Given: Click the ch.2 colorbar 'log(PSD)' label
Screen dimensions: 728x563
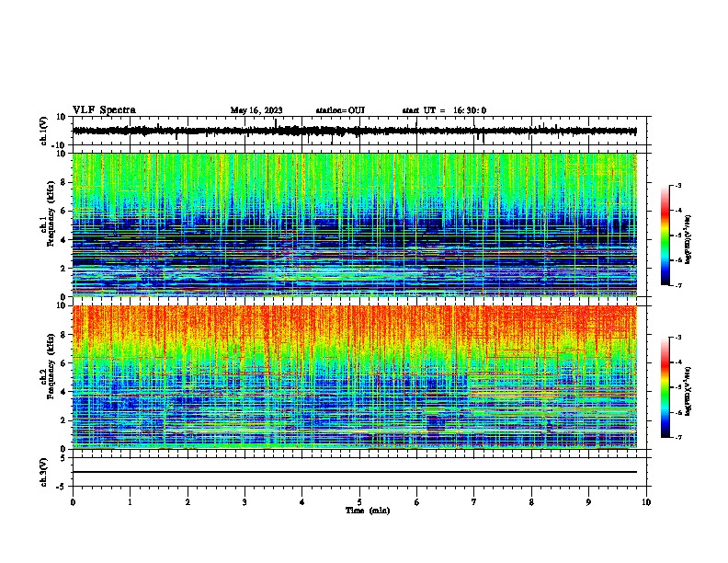Looking at the screenshot, I should pyautogui.click(x=688, y=392).
